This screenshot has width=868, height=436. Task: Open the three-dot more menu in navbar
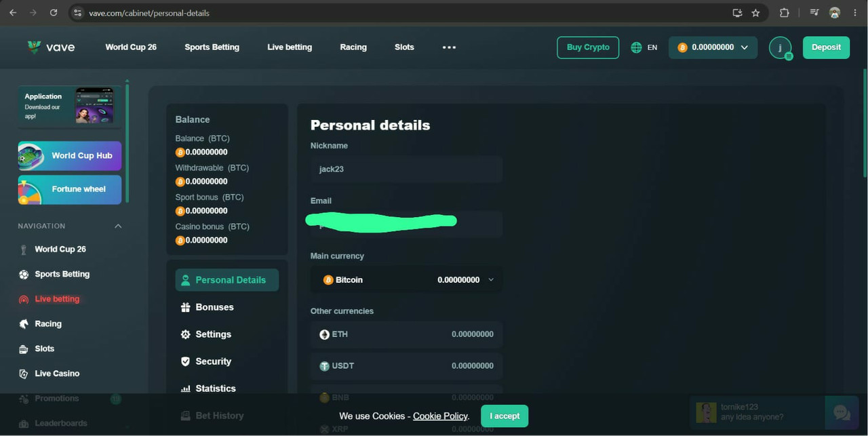[x=449, y=47]
